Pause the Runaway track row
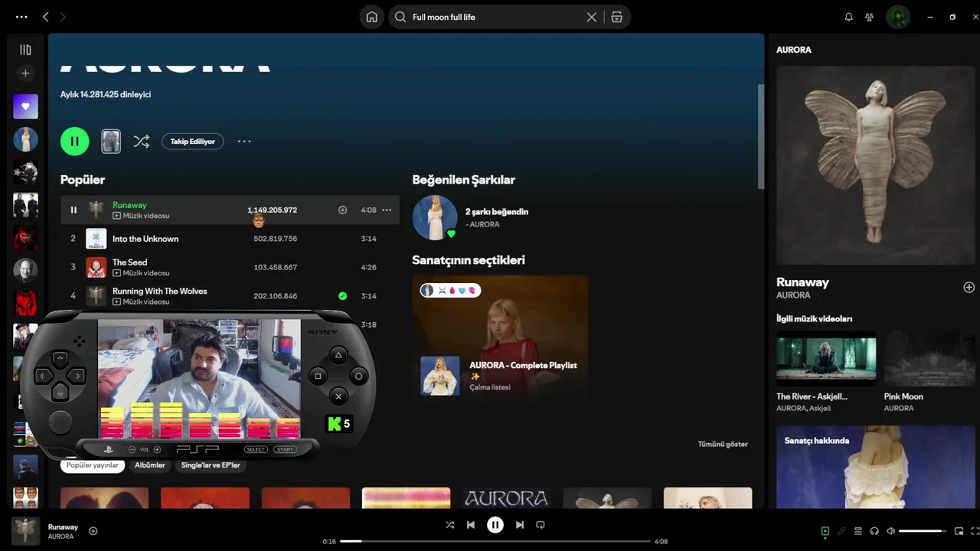 (x=73, y=210)
